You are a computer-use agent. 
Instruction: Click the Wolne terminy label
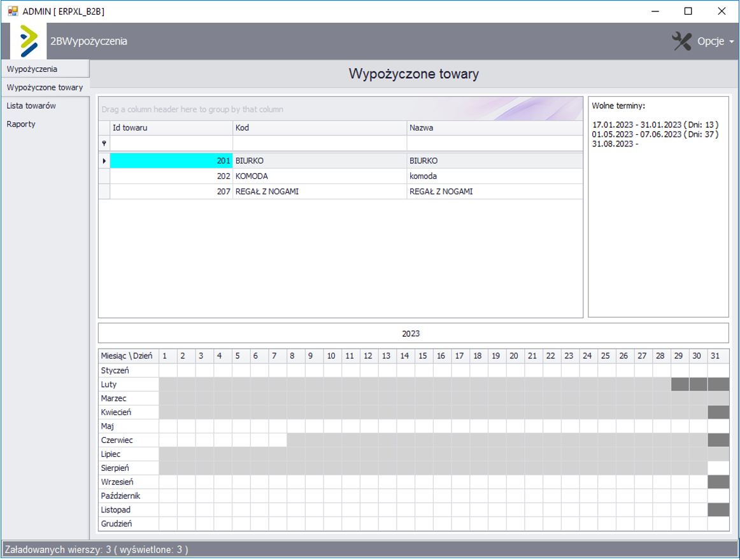[618, 106]
